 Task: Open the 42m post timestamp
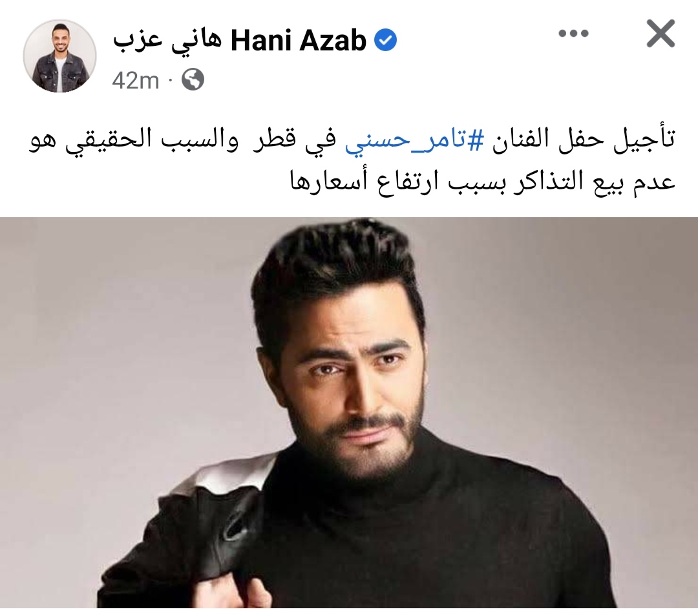click(x=135, y=81)
